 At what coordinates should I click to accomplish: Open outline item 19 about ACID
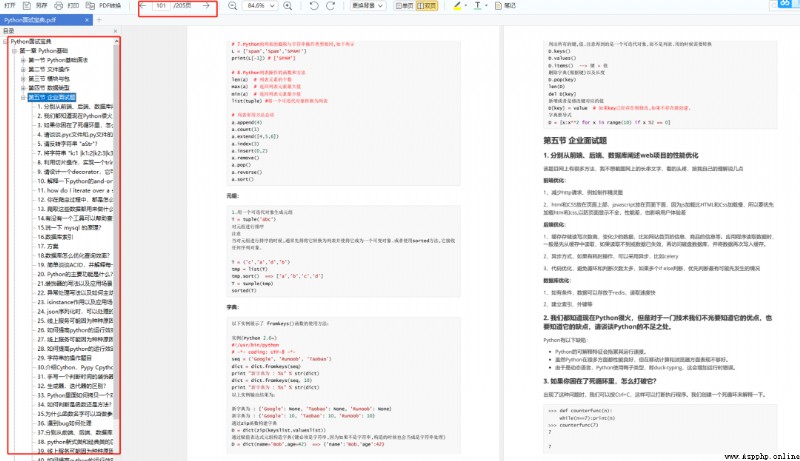click(75, 265)
